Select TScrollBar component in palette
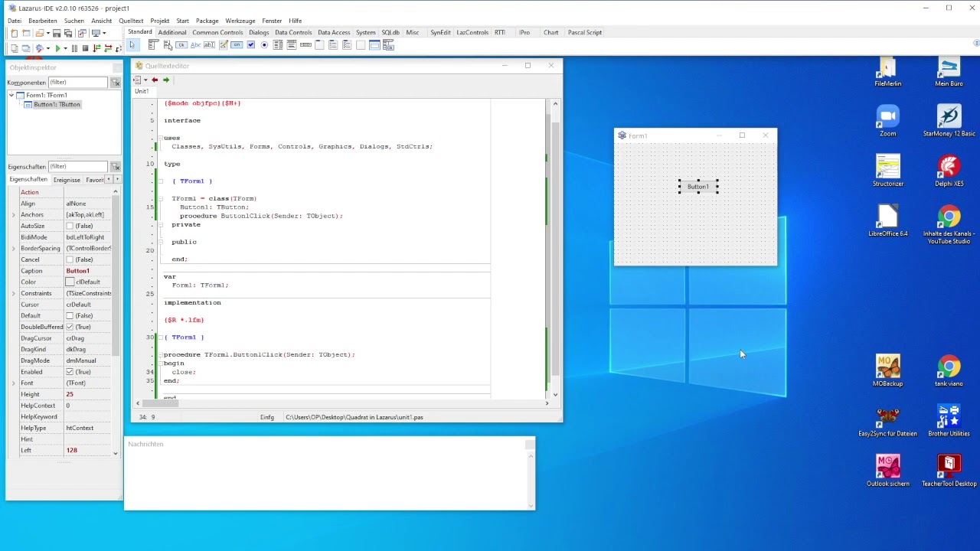This screenshot has height=551, width=980. 305,45
